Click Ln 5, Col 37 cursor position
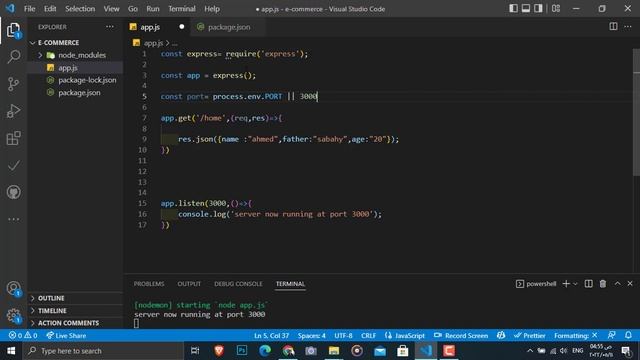 (x=271, y=336)
